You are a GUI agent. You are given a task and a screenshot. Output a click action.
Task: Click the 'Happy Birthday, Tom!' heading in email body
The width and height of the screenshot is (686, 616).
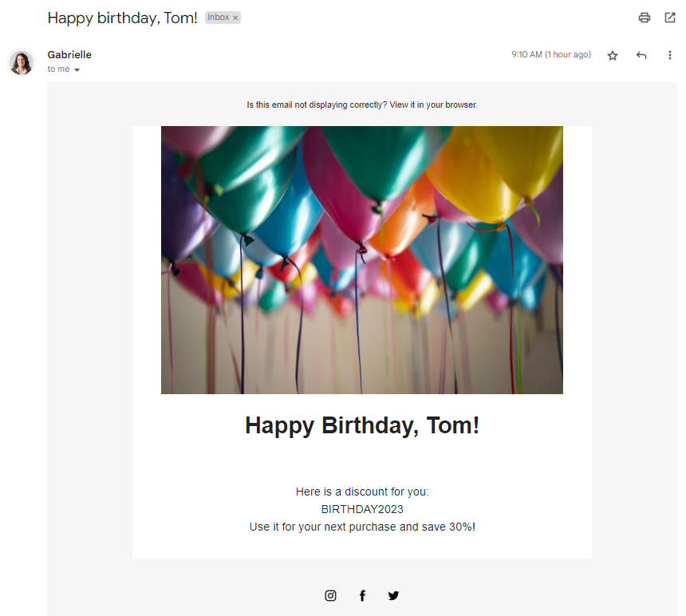[362, 425]
